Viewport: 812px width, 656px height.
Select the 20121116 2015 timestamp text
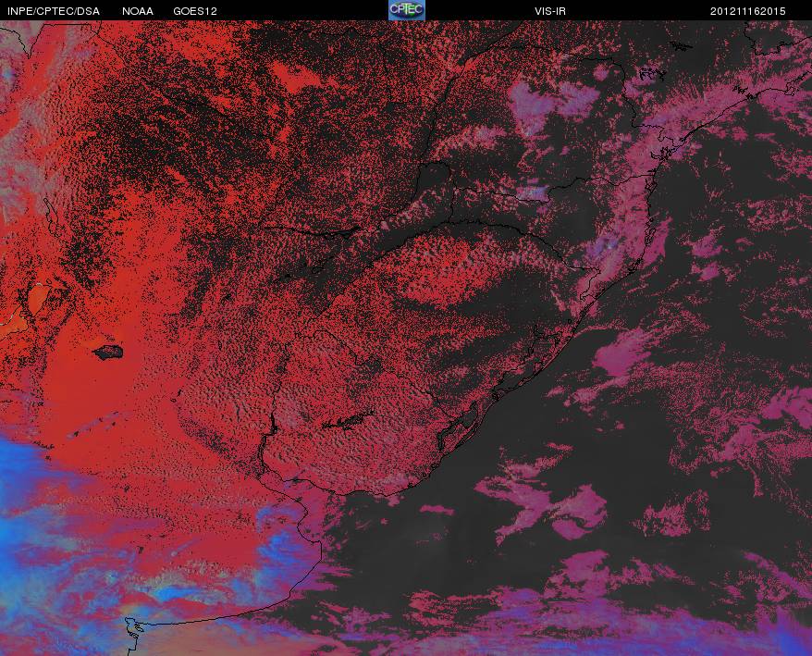(748, 11)
